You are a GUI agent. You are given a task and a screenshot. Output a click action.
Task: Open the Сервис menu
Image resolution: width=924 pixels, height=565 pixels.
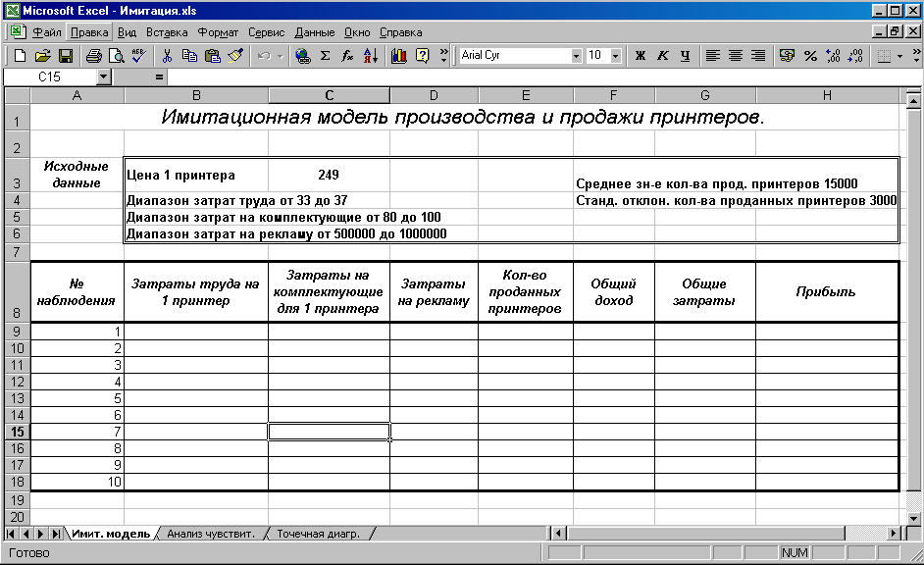pos(267,32)
